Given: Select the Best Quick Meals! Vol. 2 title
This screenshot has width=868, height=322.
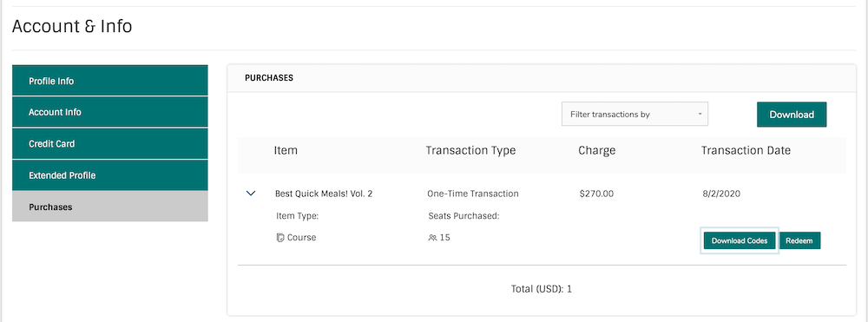Looking at the screenshot, I should (324, 194).
